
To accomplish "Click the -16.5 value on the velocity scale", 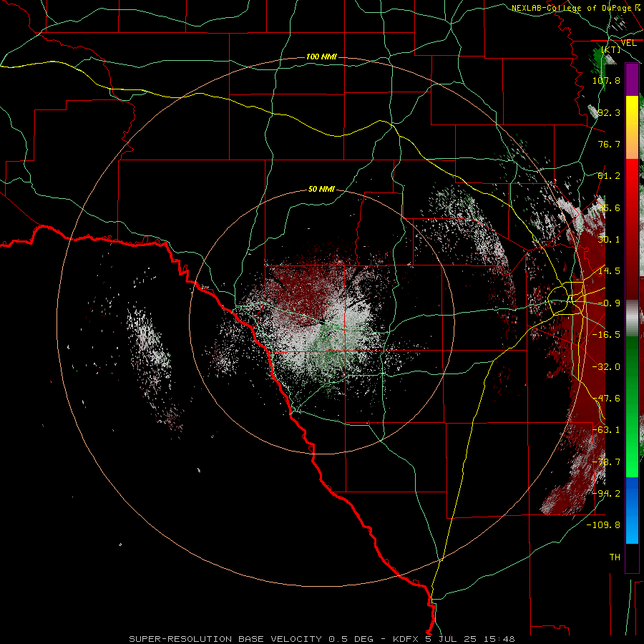I will coord(606,335).
